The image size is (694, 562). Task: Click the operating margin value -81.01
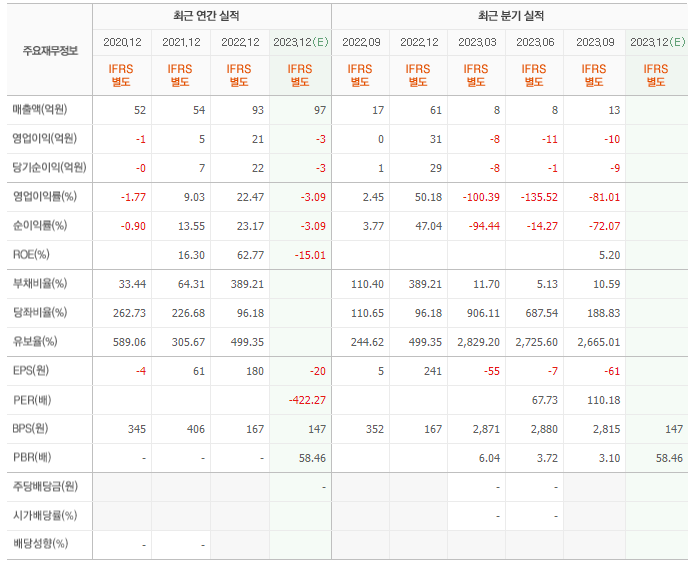point(604,197)
